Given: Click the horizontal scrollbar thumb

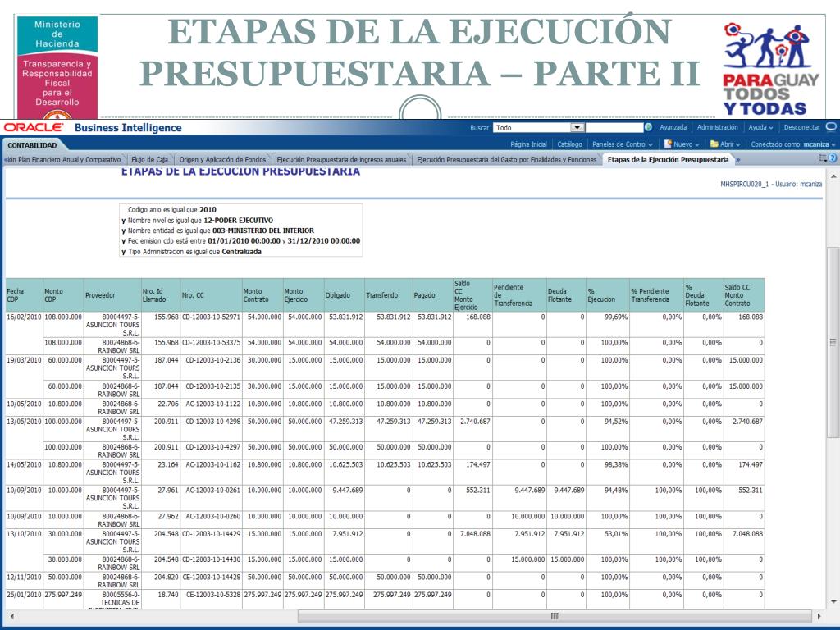Looking at the screenshot, I should 555,616.
